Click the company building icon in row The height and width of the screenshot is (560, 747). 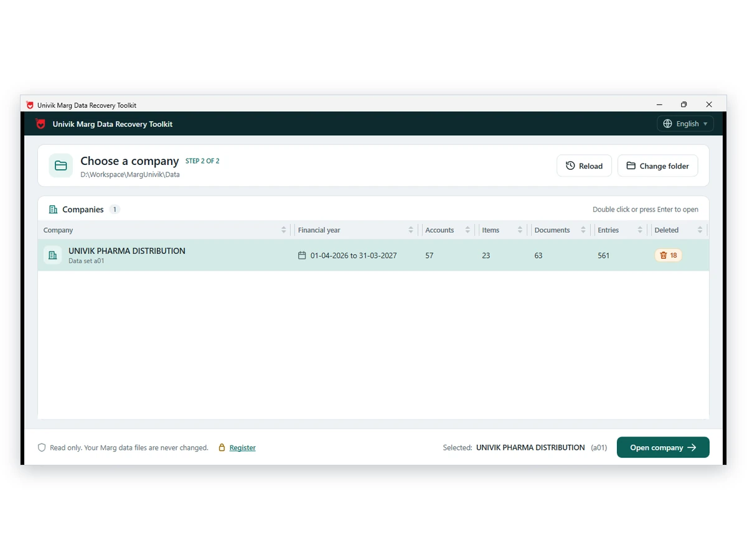pos(53,255)
